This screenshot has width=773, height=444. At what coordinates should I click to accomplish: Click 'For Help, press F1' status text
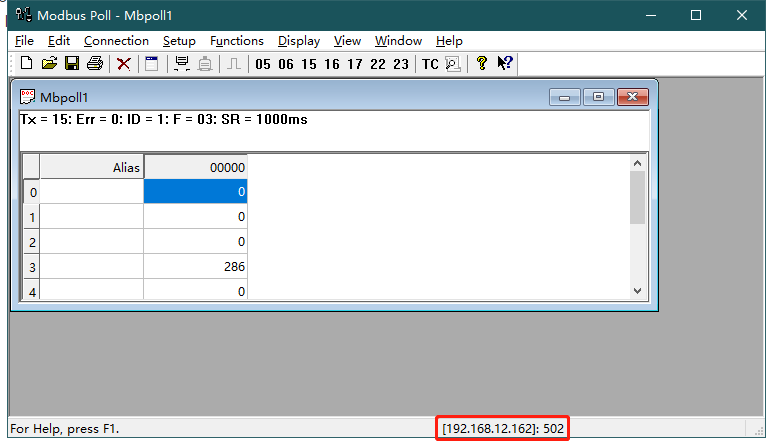(65, 429)
